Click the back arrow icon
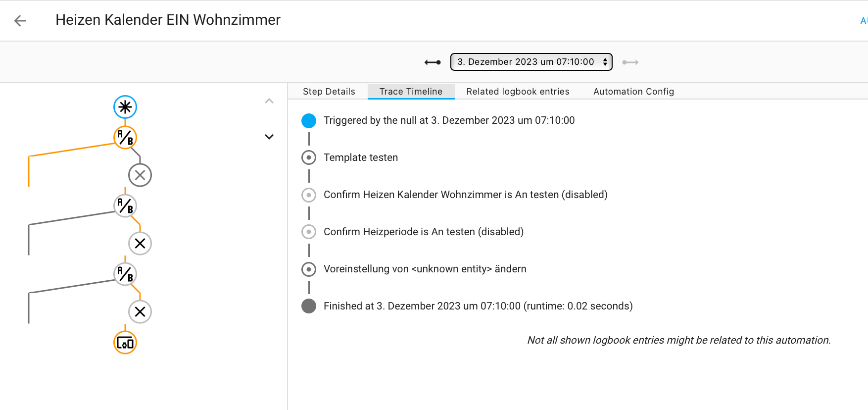 tap(20, 21)
